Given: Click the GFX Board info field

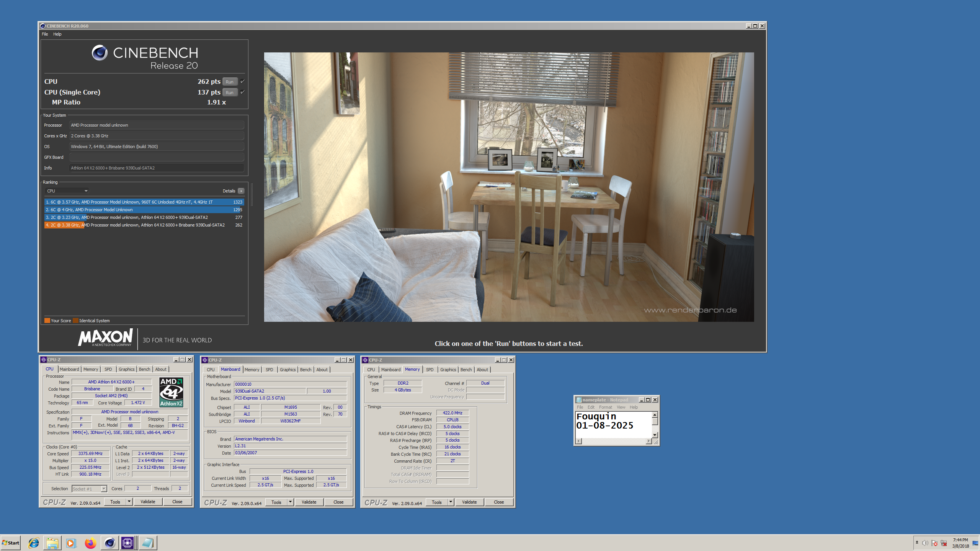Looking at the screenshot, I should (x=157, y=157).
